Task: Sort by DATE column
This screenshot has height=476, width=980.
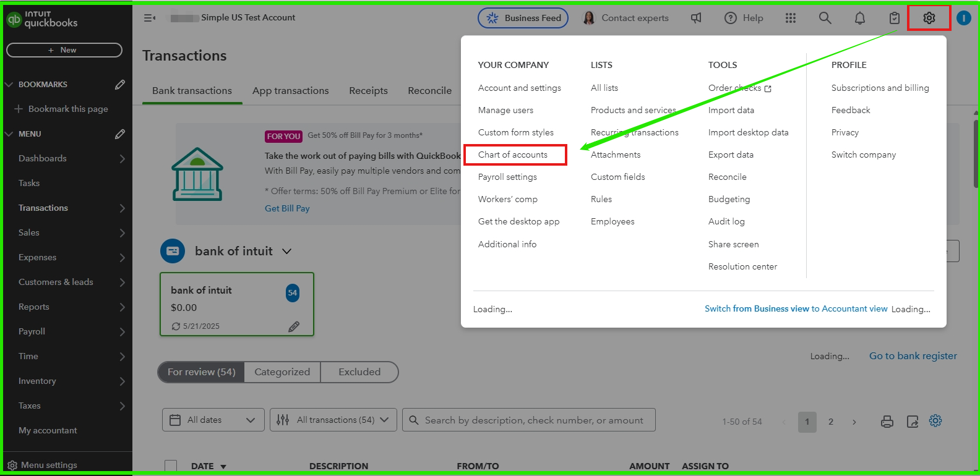Action: click(x=208, y=466)
